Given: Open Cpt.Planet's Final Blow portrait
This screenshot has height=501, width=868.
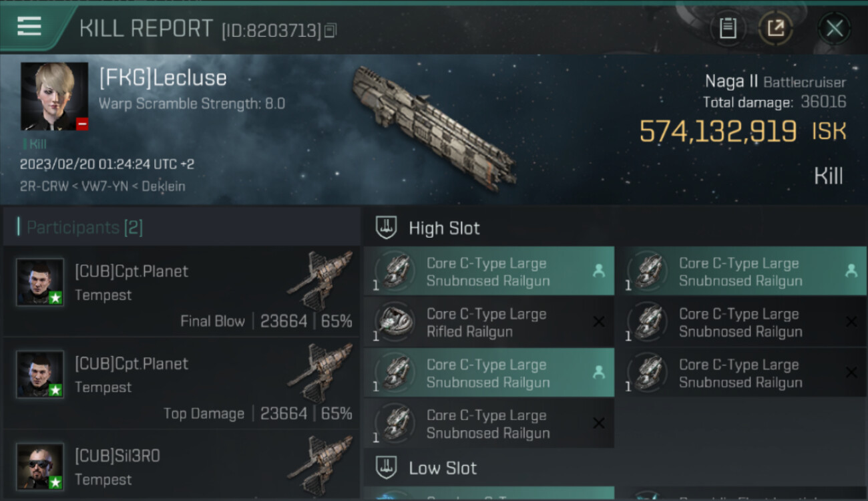Looking at the screenshot, I should point(40,282).
